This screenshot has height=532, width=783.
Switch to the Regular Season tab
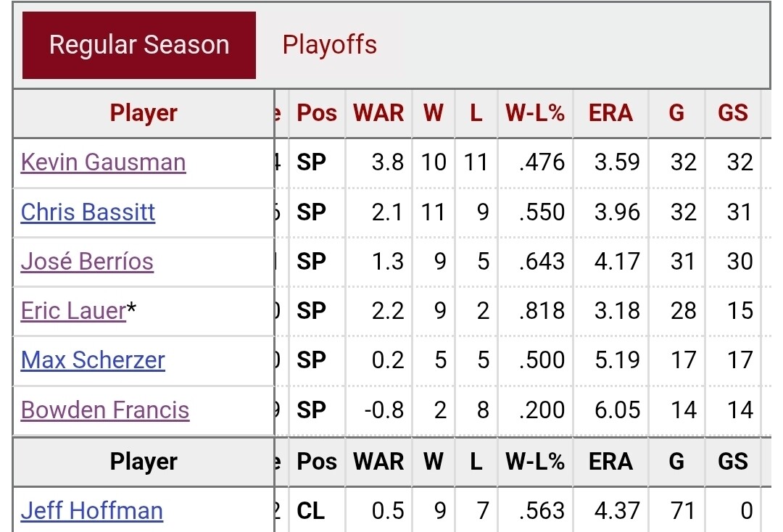click(138, 45)
